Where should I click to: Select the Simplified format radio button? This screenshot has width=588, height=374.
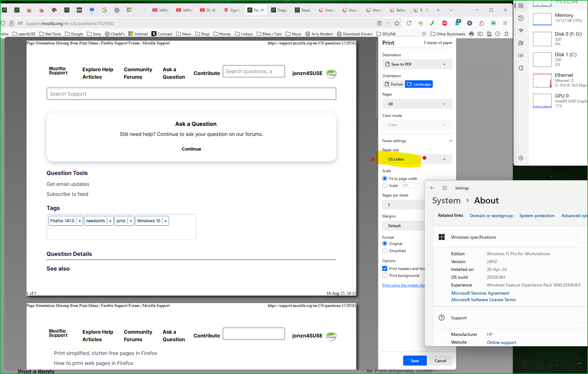click(385, 251)
